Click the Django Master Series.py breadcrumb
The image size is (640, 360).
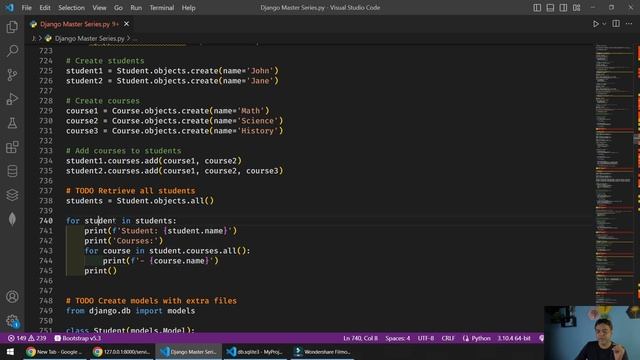(89, 38)
